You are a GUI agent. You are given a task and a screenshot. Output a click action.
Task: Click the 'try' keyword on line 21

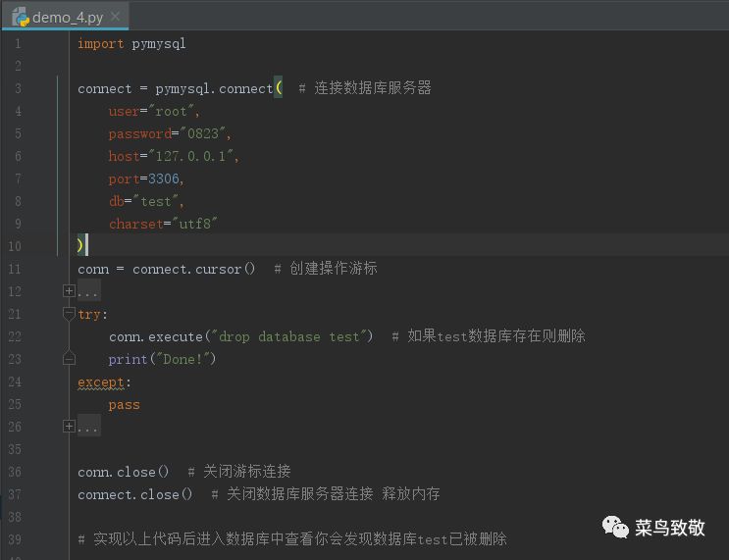pyautogui.click(x=89, y=315)
